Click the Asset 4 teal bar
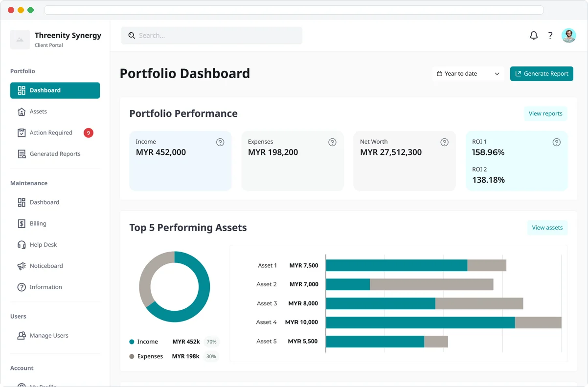588x387 pixels. pos(421,322)
